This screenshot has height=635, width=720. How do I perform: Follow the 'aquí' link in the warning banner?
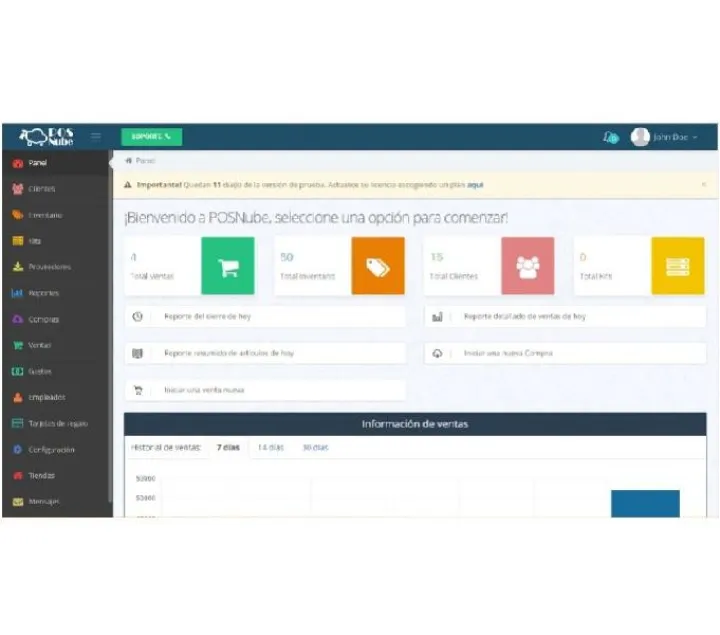[x=475, y=184]
